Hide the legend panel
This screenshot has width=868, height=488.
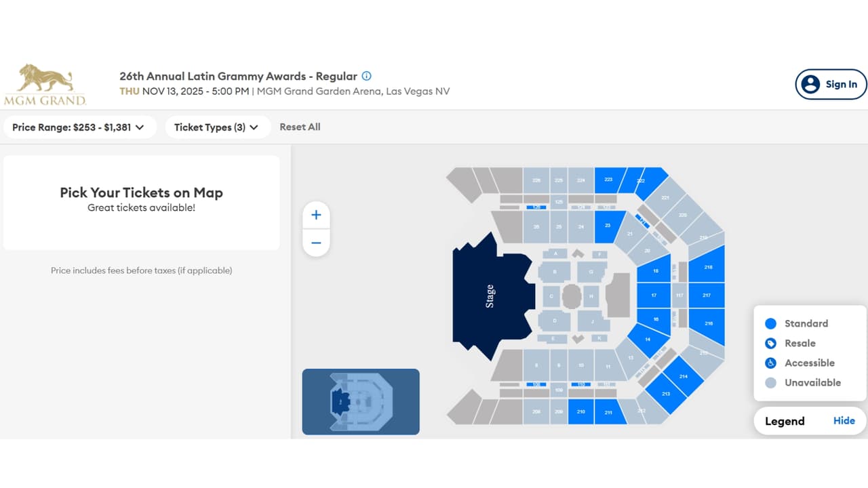coord(844,420)
